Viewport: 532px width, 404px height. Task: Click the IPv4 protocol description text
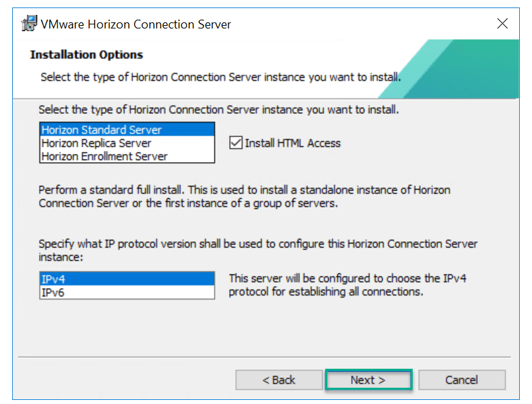click(x=347, y=285)
